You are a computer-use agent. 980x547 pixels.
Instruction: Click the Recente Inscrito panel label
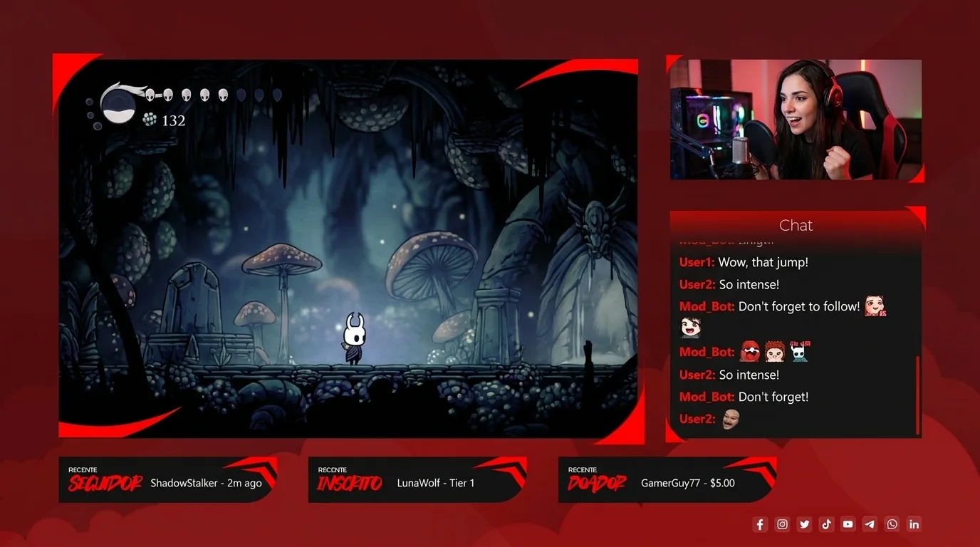350,480
